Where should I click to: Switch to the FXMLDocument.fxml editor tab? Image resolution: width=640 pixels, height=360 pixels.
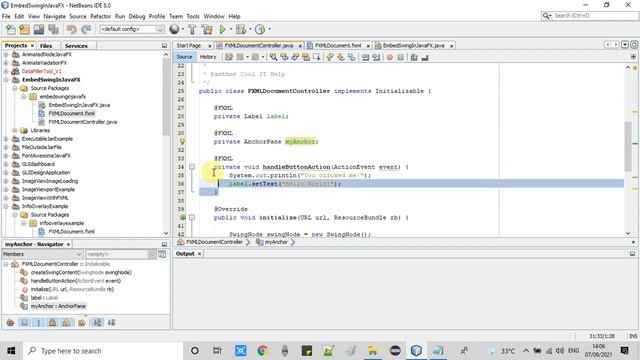pos(338,45)
